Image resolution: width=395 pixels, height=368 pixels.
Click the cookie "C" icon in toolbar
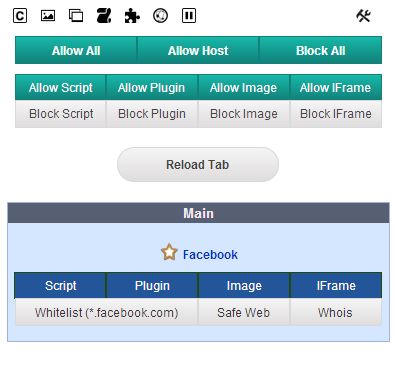tap(20, 16)
